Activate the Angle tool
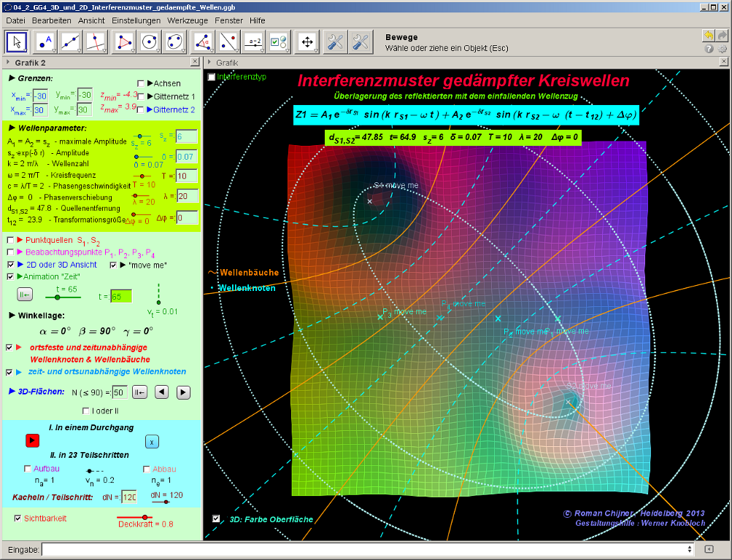This screenshot has width=732, height=560. (x=204, y=42)
